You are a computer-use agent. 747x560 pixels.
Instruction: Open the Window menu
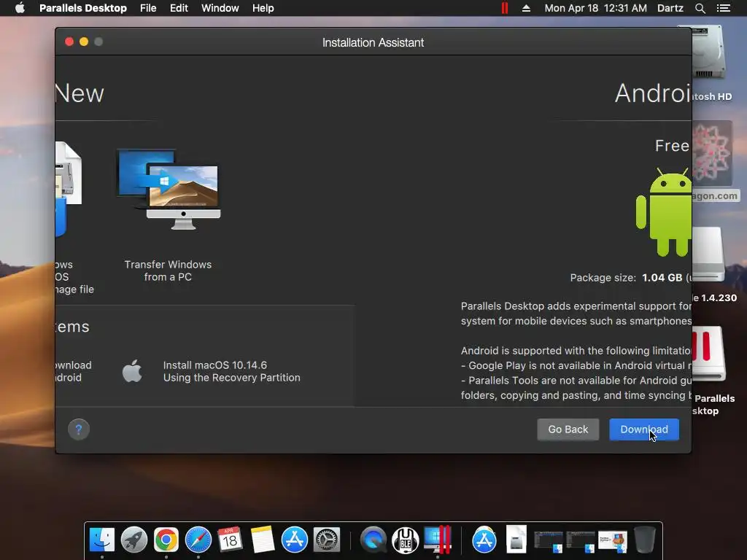click(x=220, y=8)
